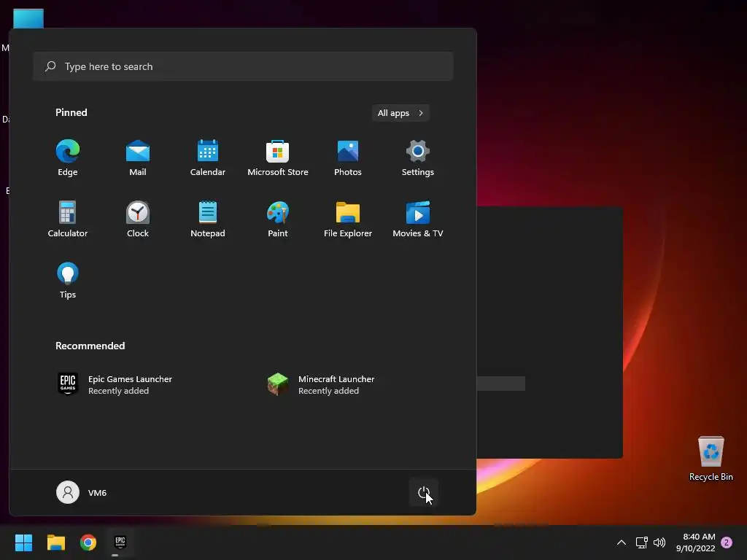
Task: Open File Explorer from the Pinned section
Action: point(348,219)
